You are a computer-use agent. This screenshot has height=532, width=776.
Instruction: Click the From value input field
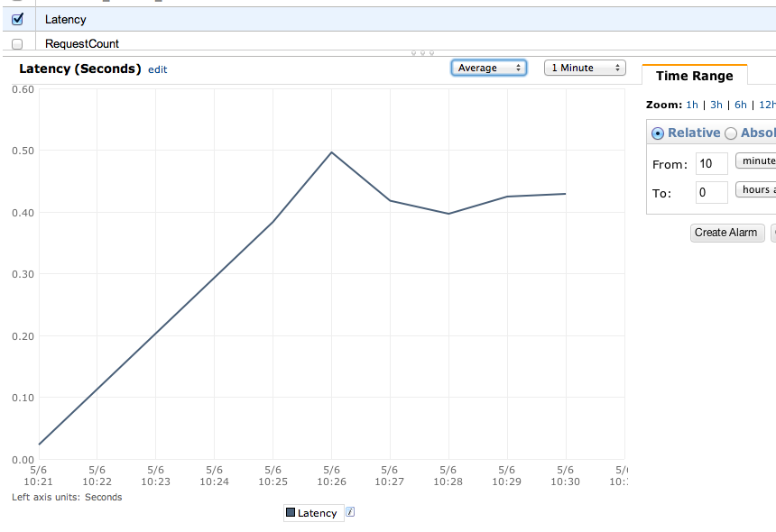click(x=712, y=163)
